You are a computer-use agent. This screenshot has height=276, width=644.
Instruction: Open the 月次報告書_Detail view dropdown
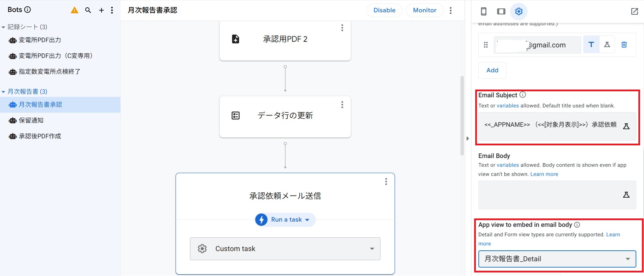pos(557,259)
